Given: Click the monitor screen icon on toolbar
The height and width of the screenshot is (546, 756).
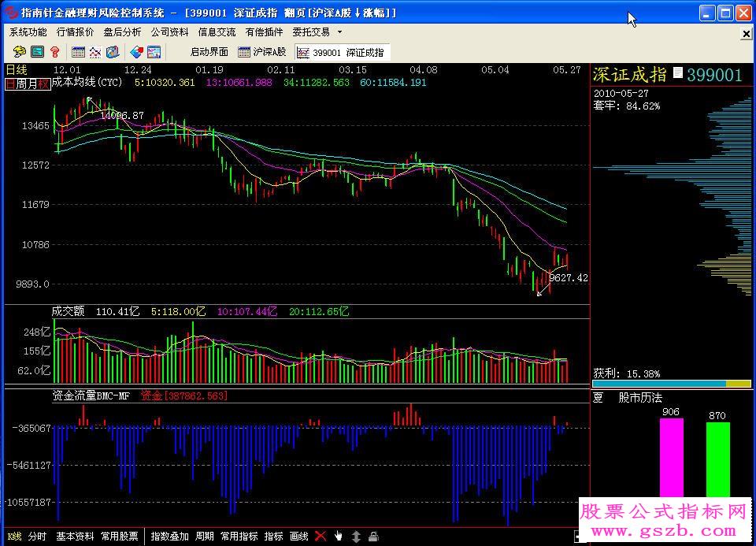Looking at the screenshot, I should pyautogui.click(x=152, y=52).
